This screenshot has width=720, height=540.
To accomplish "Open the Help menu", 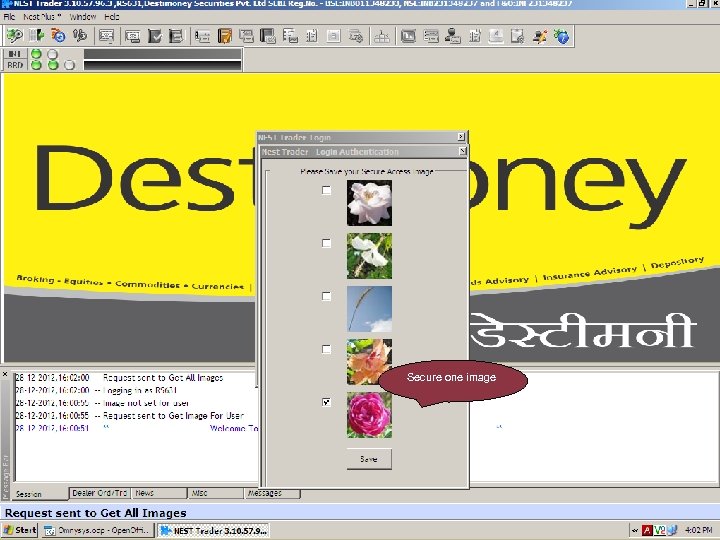I will point(112,17).
